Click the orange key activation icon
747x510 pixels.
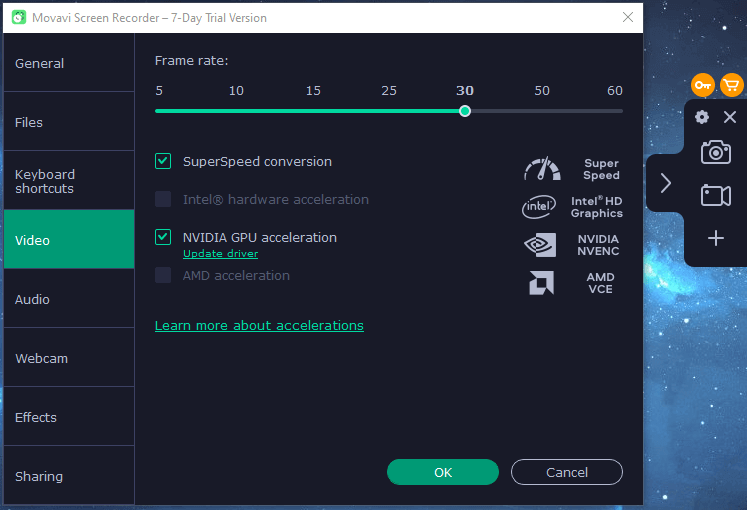(703, 85)
